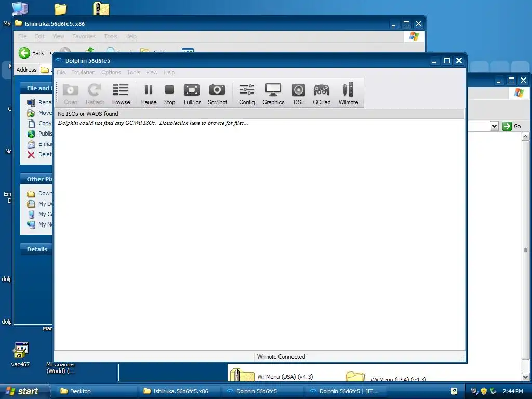Click the security shield tray icon
This screenshot has width=532, height=399.
[x=484, y=391]
